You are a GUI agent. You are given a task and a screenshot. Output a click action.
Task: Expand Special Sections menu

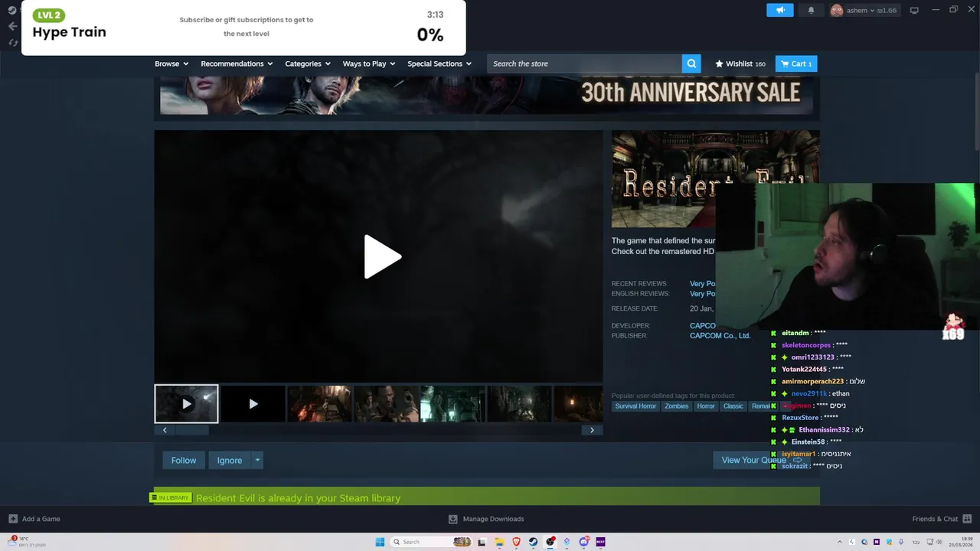click(x=439, y=64)
